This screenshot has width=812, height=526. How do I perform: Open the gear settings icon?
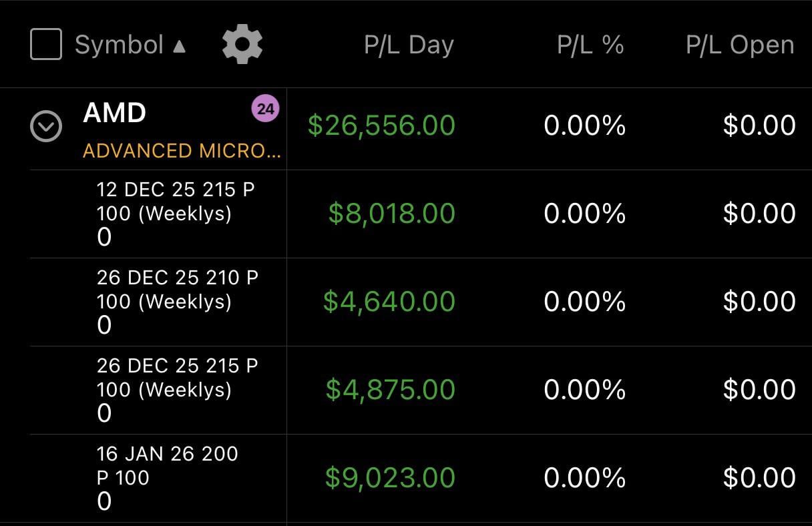[x=242, y=45]
